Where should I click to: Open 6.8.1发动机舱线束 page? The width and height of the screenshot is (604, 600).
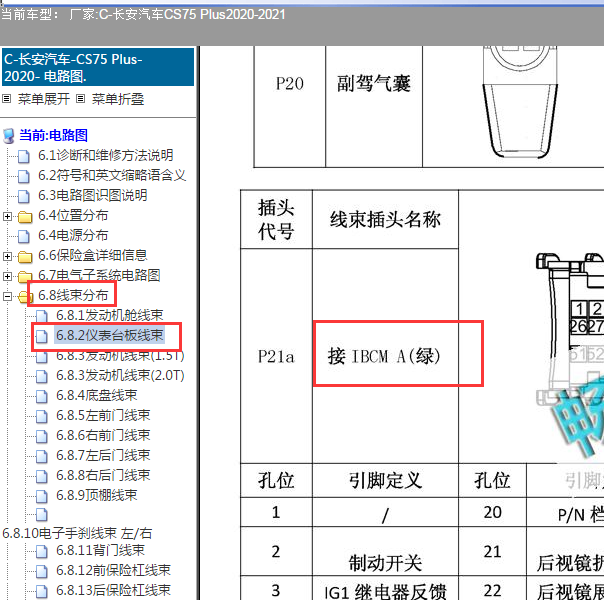point(109,315)
